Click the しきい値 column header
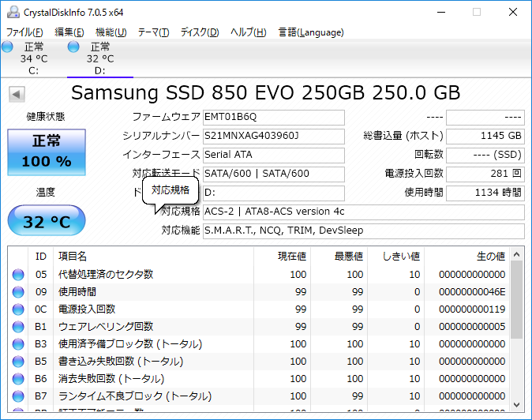This screenshot has height=420, width=532. click(396, 256)
